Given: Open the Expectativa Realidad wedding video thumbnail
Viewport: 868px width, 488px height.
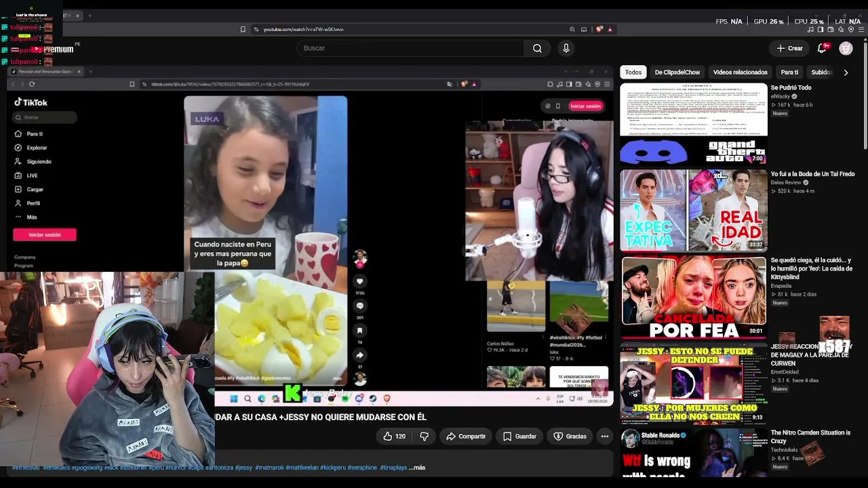Looking at the screenshot, I should [x=694, y=210].
